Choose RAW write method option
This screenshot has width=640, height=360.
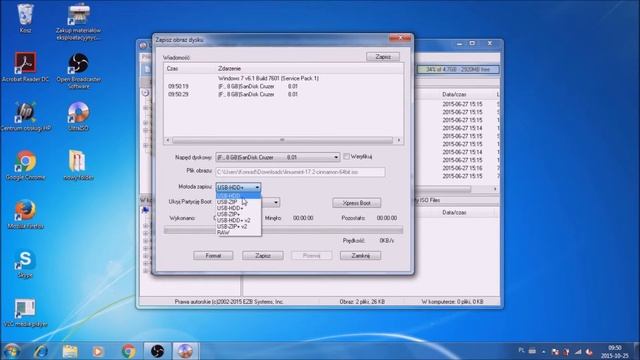[238, 233]
